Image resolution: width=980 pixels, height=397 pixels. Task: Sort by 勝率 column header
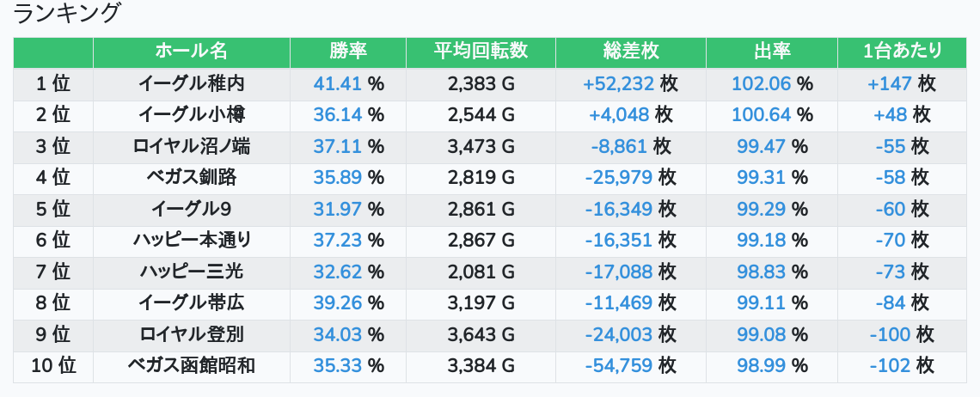[348, 52]
